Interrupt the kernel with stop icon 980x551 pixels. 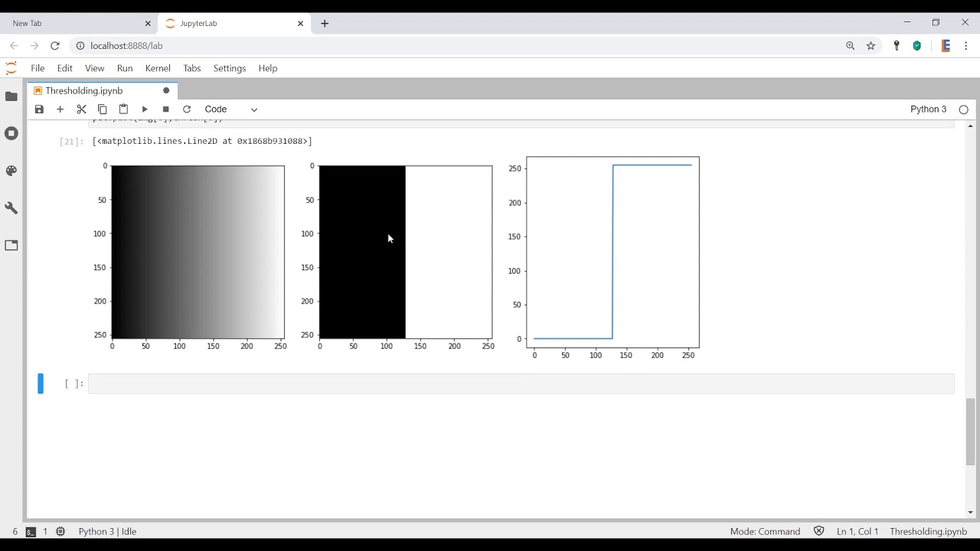coord(165,109)
